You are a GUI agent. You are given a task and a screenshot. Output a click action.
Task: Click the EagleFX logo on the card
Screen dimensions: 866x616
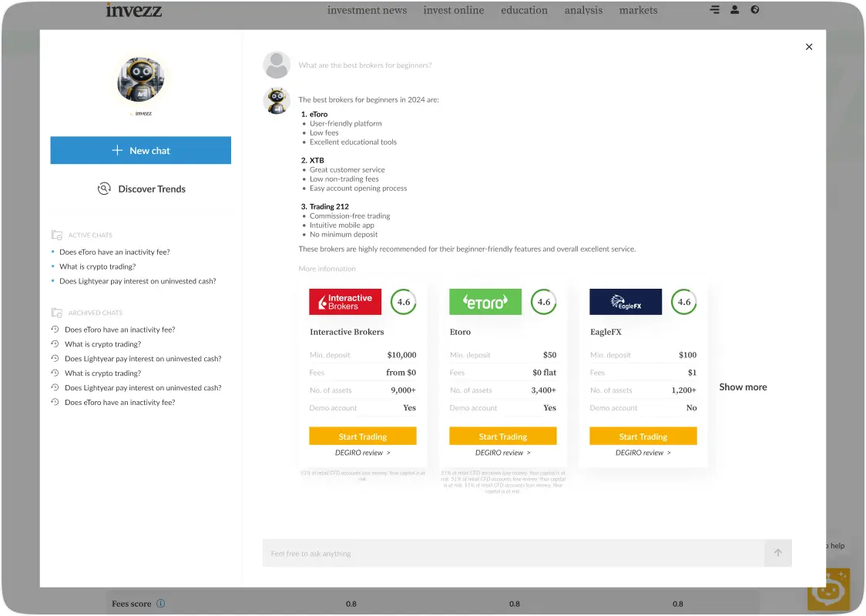(626, 302)
